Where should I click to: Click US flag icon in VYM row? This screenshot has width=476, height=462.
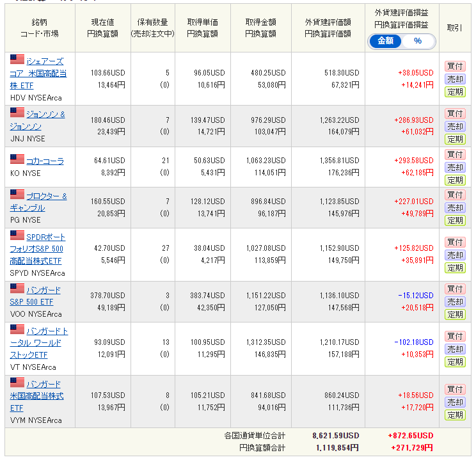tap(17, 383)
